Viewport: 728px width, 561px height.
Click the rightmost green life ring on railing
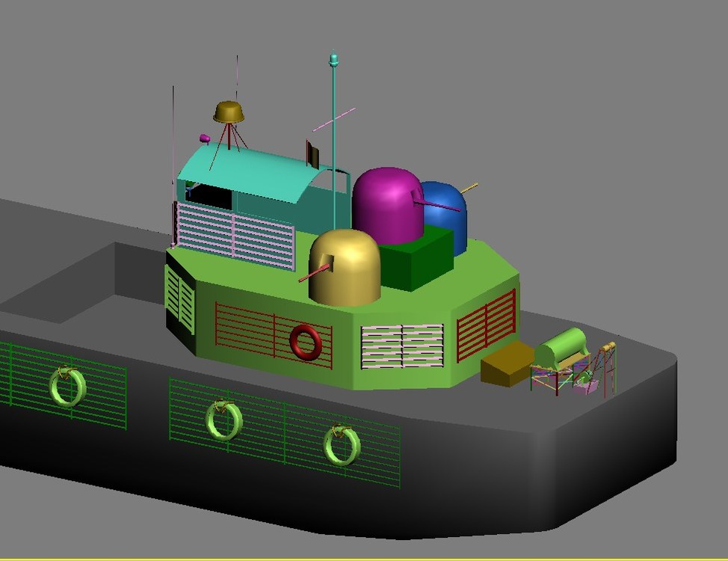click(x=342, y=445)
